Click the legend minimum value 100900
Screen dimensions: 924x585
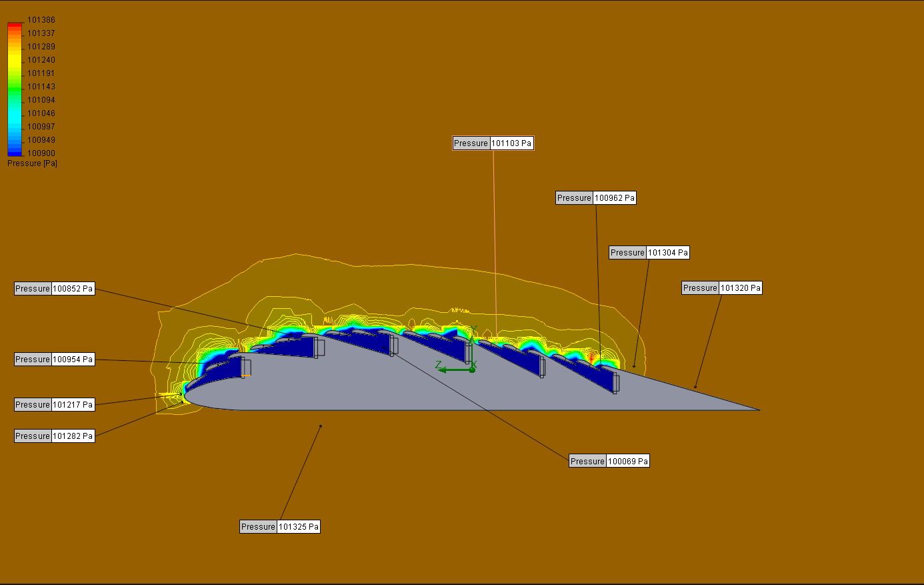[x=41, y=153]
